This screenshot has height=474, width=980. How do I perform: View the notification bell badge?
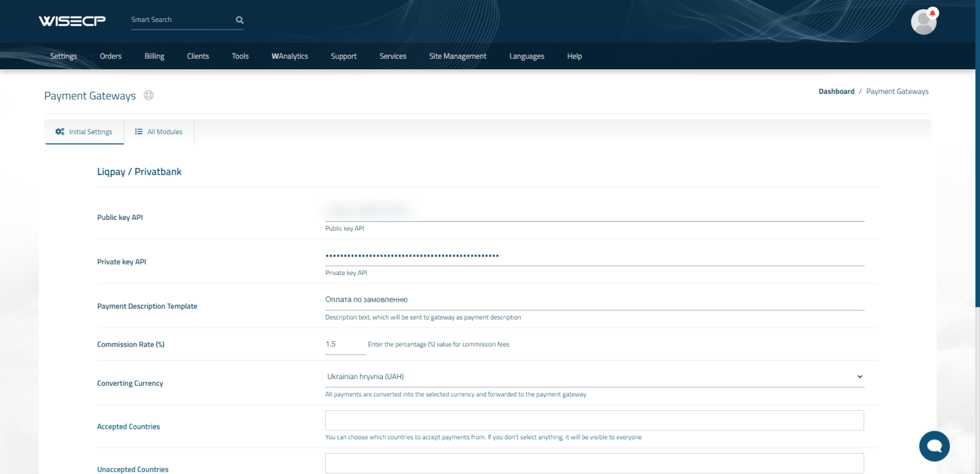(x=932, y=13)
